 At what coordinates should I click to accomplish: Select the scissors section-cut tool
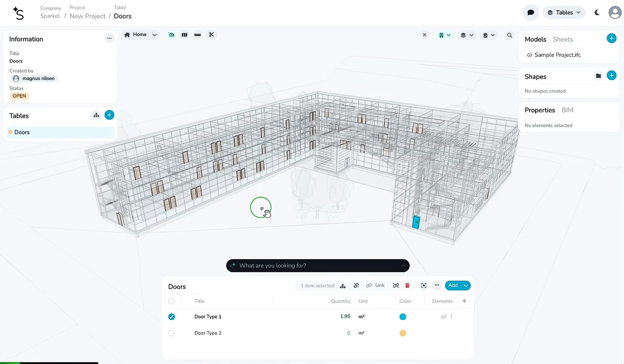pyautogui.click(x=211, y=35)
